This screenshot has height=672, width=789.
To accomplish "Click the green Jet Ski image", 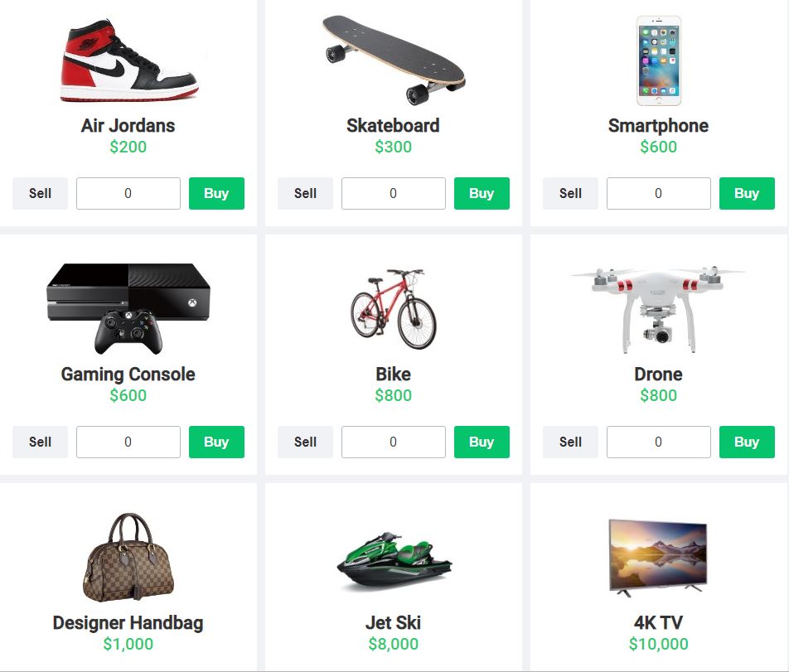I will (x=394, y=561).
